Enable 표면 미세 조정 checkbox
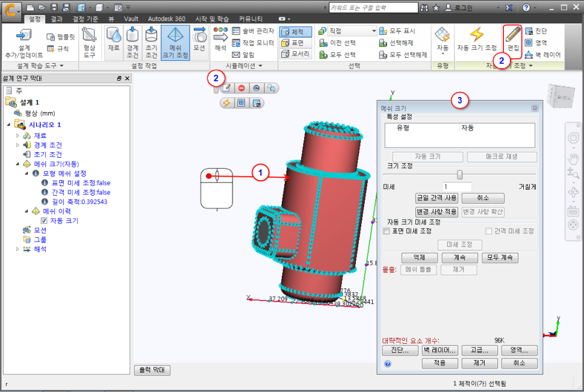The image size is (584, 392). (x=387, y=231)
